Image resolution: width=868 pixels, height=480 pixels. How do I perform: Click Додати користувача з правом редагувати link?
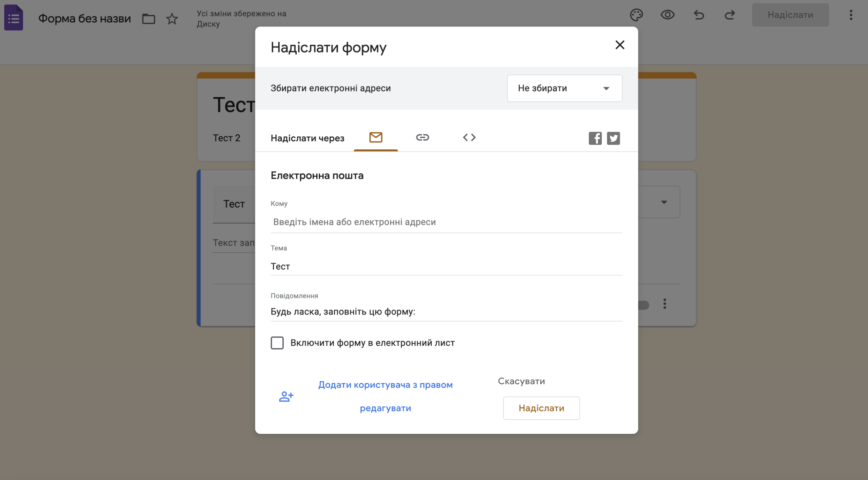tap(386, 396)
